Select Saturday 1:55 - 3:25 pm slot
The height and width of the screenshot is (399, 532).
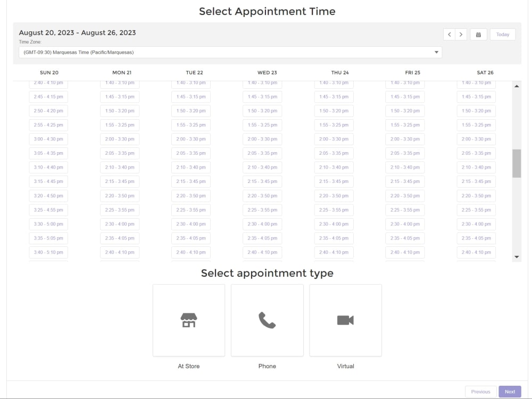(476, 125)
